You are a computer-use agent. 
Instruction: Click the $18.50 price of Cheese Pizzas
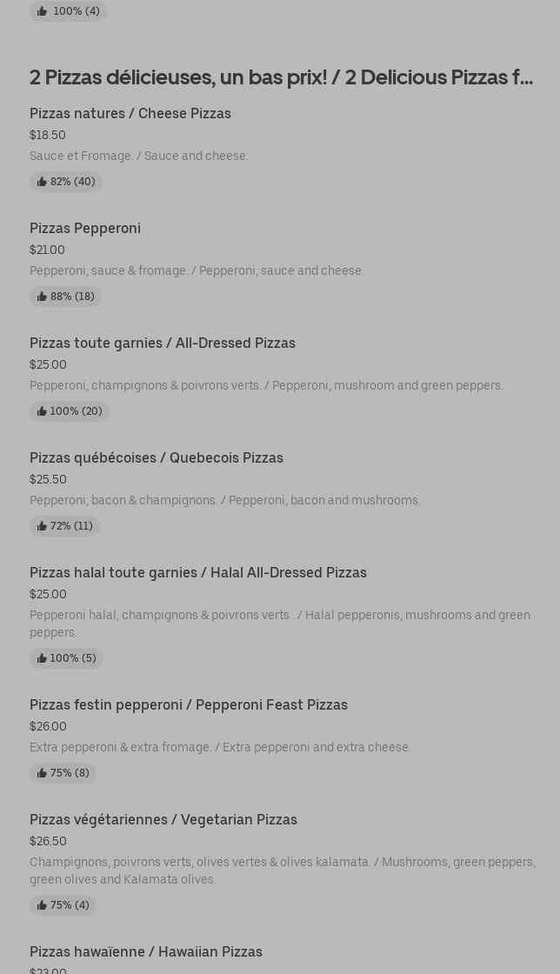pos(48,135)
